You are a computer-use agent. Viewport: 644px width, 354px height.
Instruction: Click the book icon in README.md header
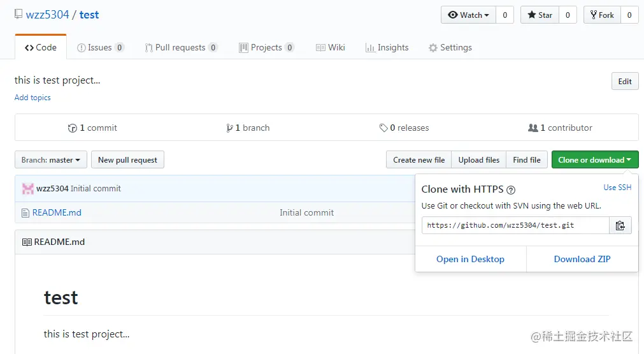pyautogui.click(x=27, y=242)
